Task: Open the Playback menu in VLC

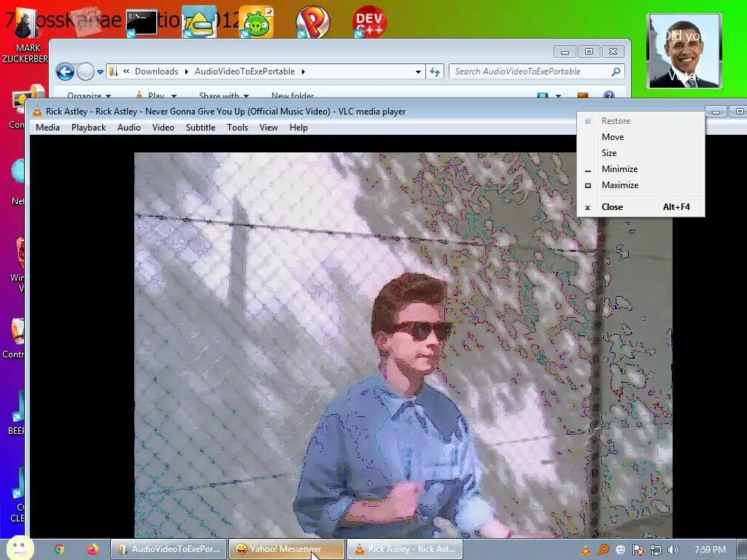Action: coord(88,128)
